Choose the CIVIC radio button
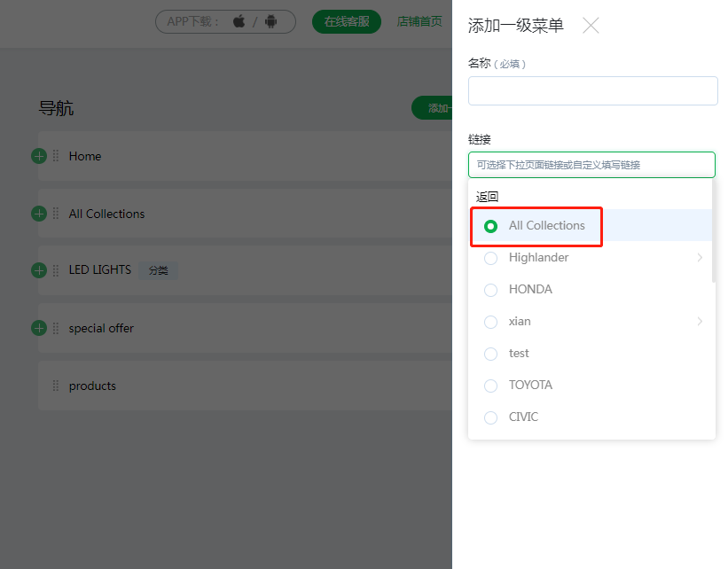The image size is (728, 569). click(490, 417)
